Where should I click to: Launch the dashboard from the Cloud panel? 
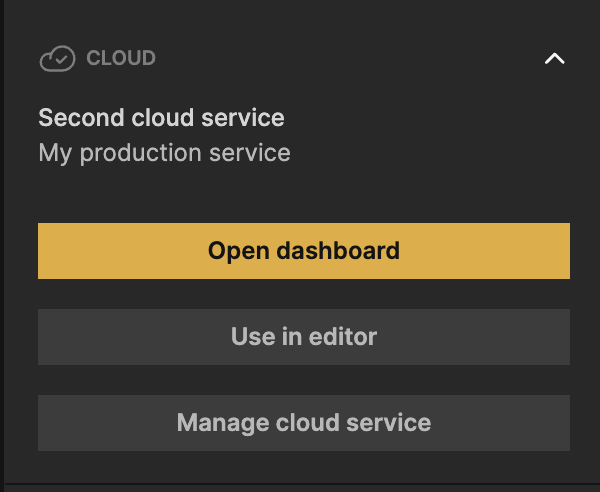[x=303, y=250]
